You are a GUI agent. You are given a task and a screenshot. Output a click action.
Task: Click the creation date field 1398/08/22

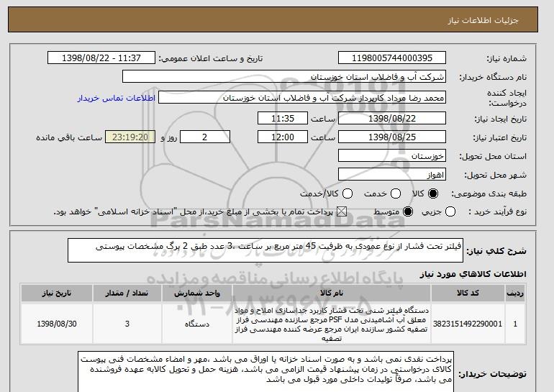(392, 118)
